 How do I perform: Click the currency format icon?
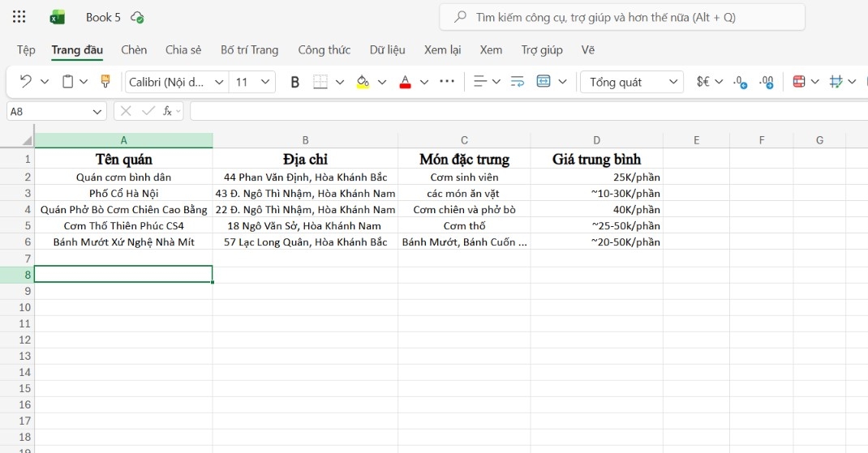tap(703, 82)
